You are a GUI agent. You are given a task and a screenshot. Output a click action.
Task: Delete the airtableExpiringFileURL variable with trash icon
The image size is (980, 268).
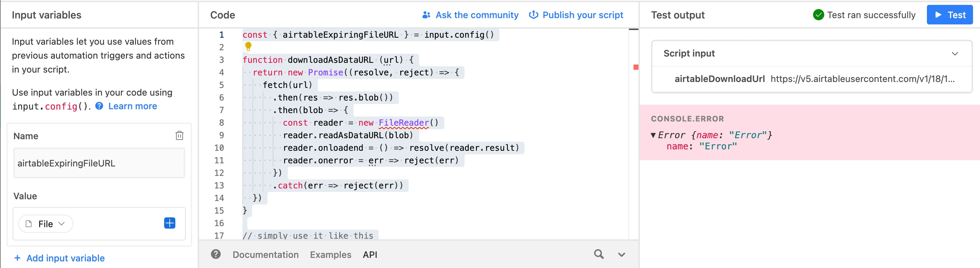click(179, 135)
